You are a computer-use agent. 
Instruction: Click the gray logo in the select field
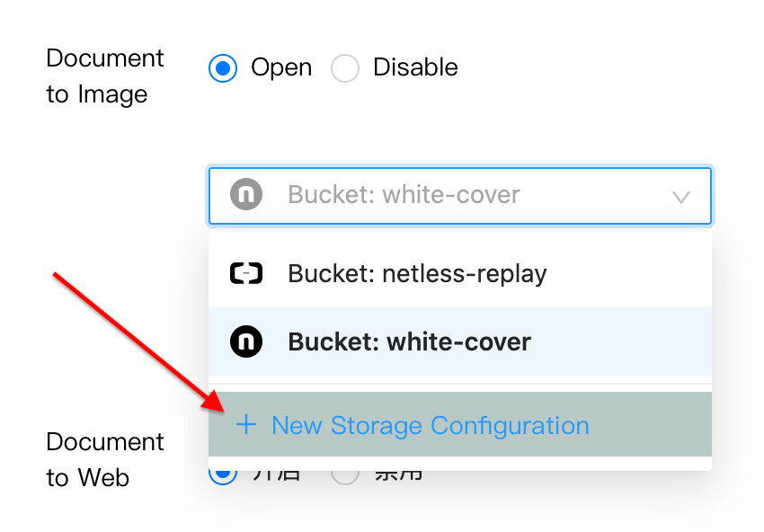pos(246,195)
